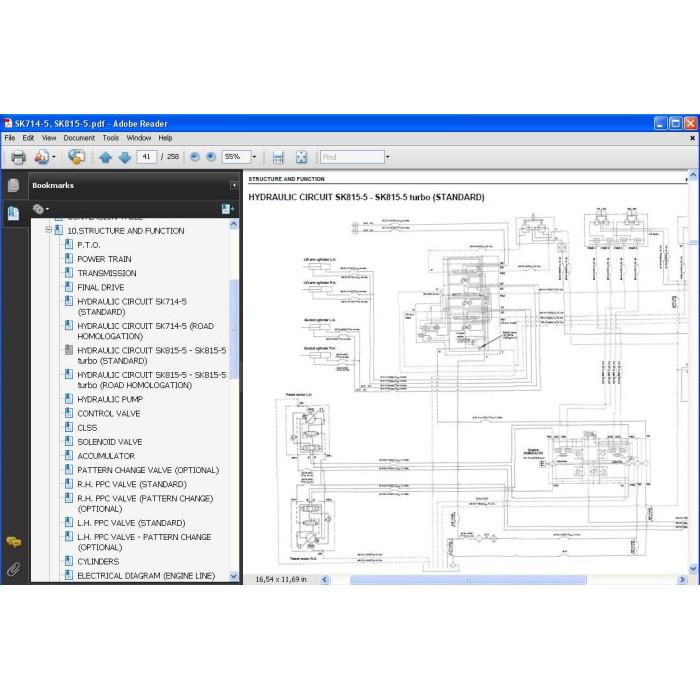Go to previous page with up arrow
700x700 pixels.
point(105,157)
